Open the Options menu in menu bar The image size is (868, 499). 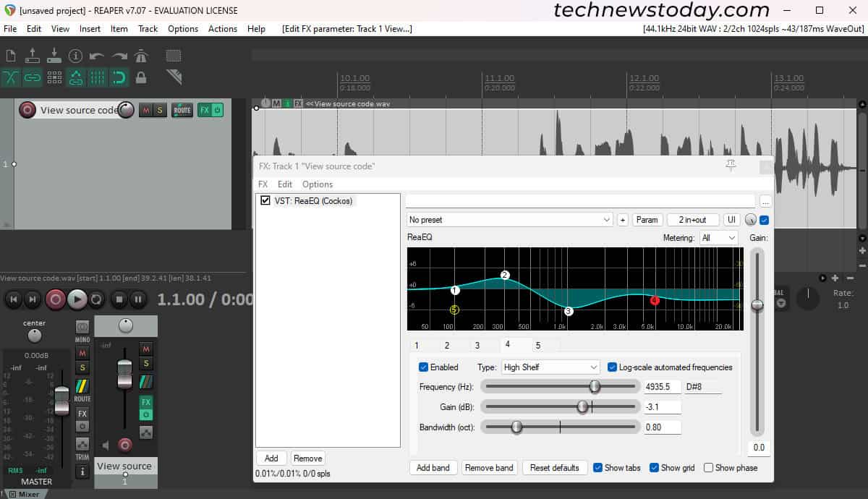click(182, 29)
